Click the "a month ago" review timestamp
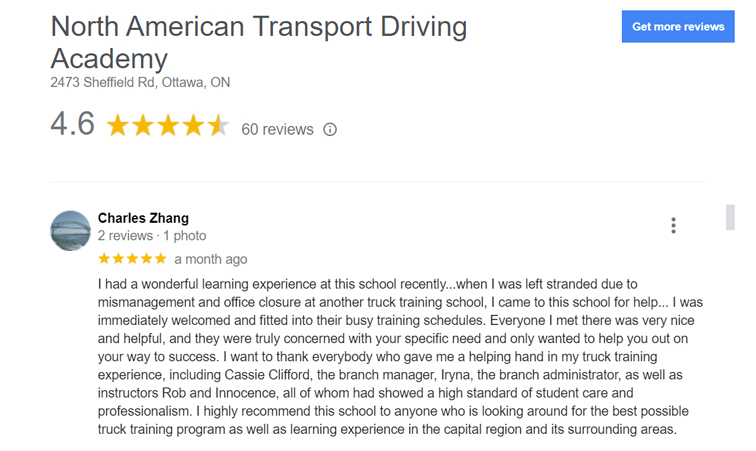 coord(210,259)
